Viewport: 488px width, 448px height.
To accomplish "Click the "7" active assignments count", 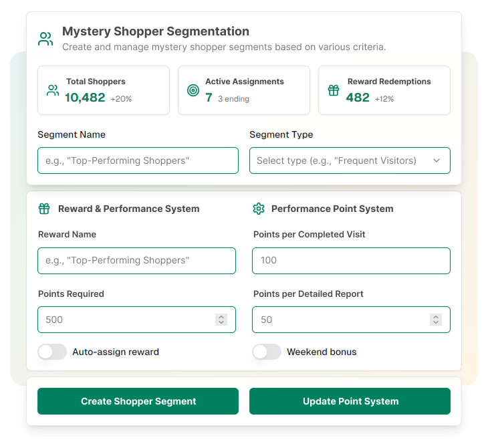I will pos(209,98).
